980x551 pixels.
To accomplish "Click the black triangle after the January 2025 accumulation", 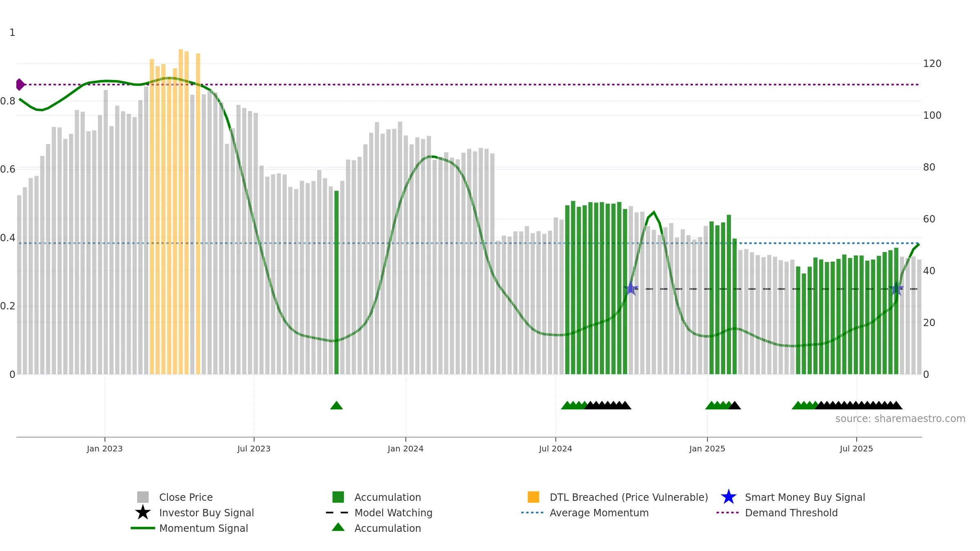I will pyautogui.click(x=735, y=405).
